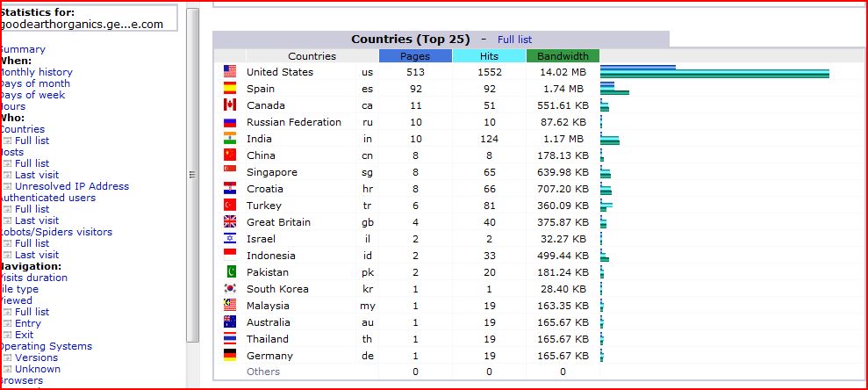Click the Turkey flag icon

click(x=230, y=205)
